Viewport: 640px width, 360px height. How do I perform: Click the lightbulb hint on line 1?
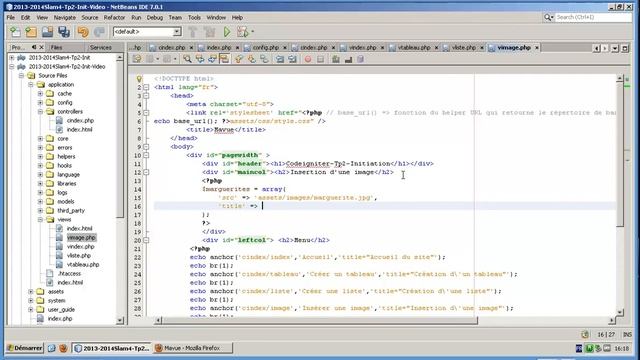pyautogui.click(x=139, y=78)
